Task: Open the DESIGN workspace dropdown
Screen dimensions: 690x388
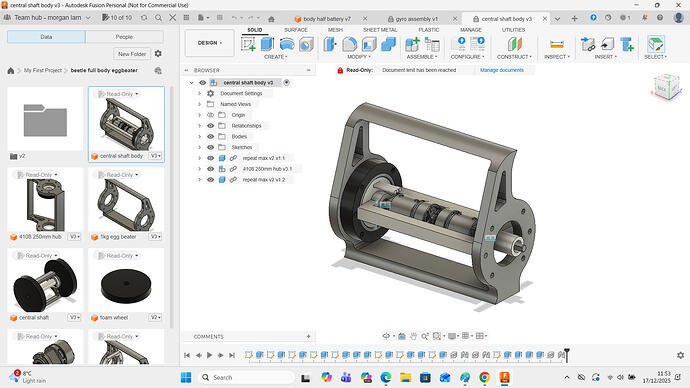Action: 209,43
